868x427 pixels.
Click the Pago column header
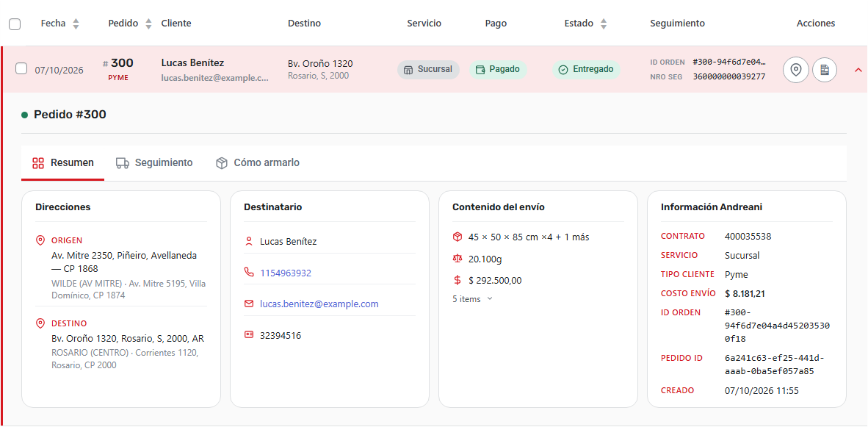tap(496, 24)
